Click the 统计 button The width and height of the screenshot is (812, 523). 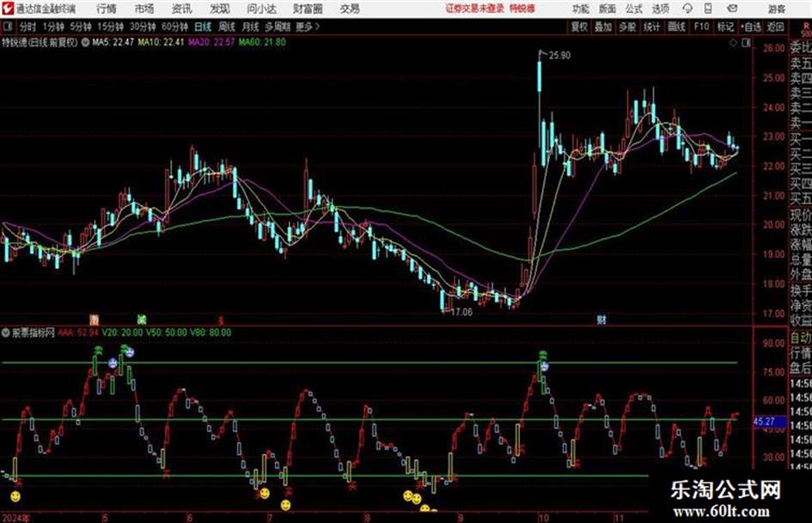click(651, 27)
